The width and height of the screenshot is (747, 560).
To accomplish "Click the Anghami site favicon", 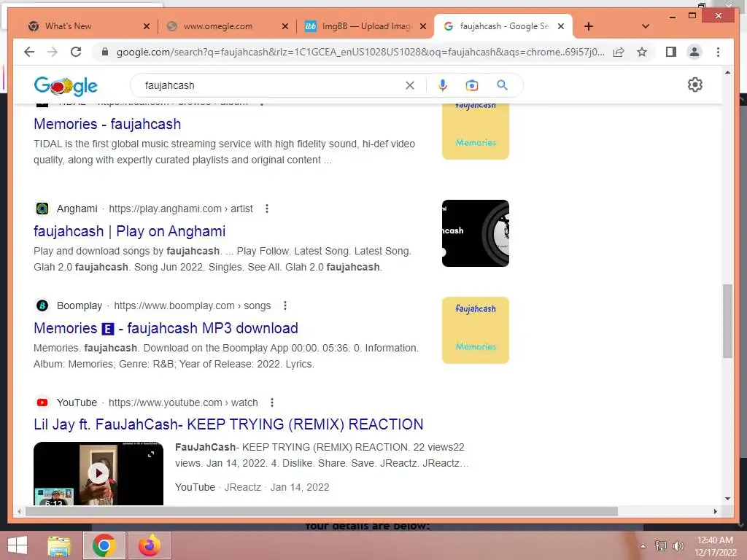I will 42,209.
